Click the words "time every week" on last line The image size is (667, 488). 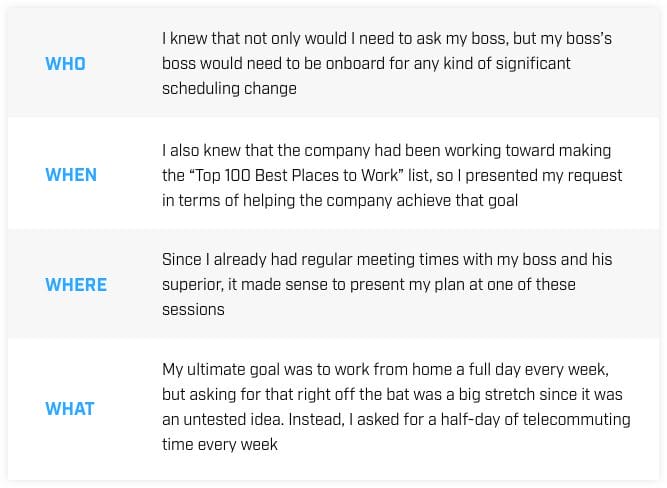click(x=220, y=444)
